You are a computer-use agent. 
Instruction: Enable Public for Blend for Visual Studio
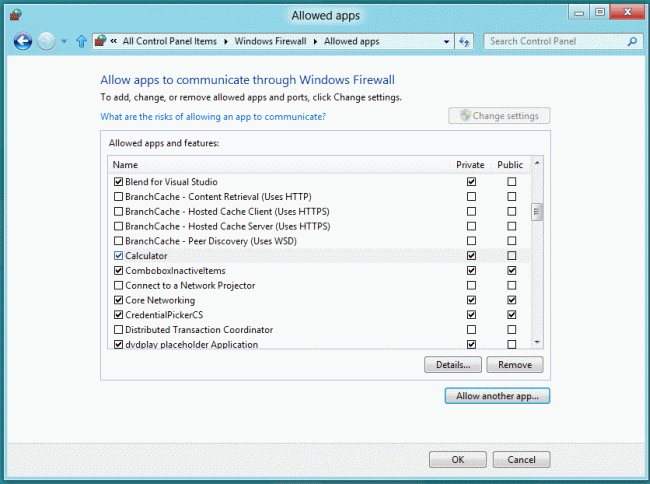click(x=512, y=182)
